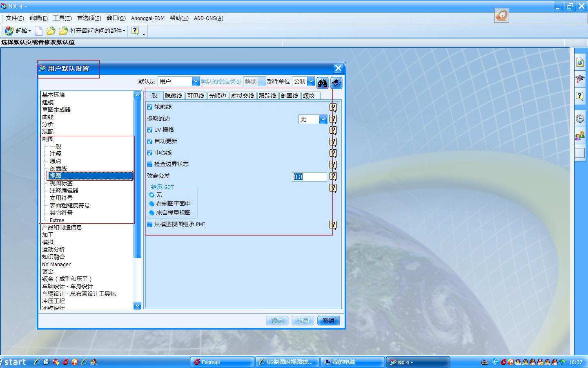
Task: Click the category list scrollbar thumb
Action: [137, 179]
